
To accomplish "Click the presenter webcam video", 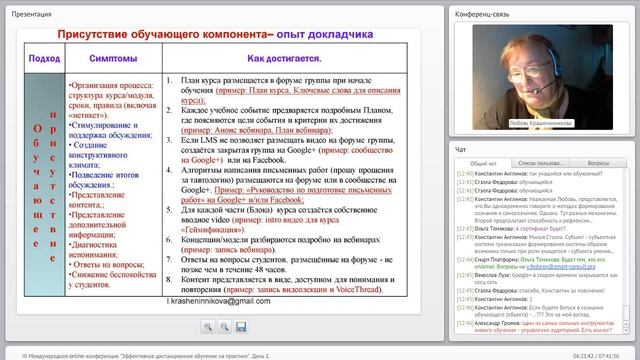I will tap(542, 77).
